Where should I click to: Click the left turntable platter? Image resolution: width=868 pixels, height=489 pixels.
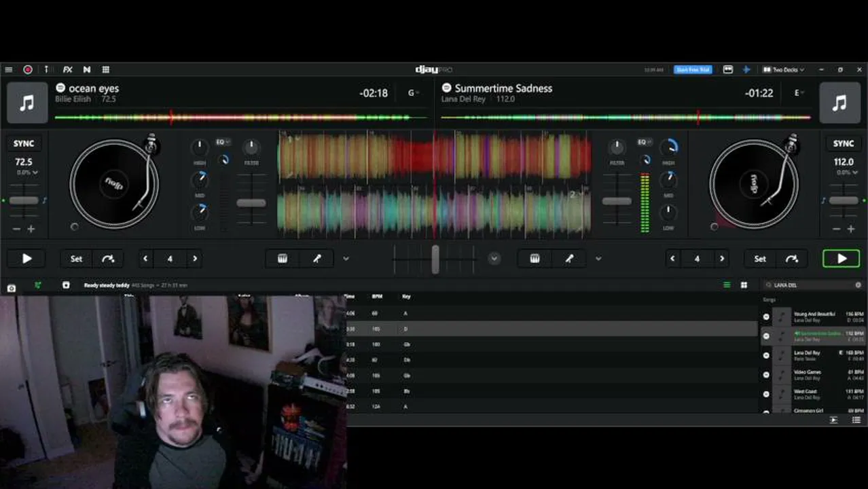point(113,184)
